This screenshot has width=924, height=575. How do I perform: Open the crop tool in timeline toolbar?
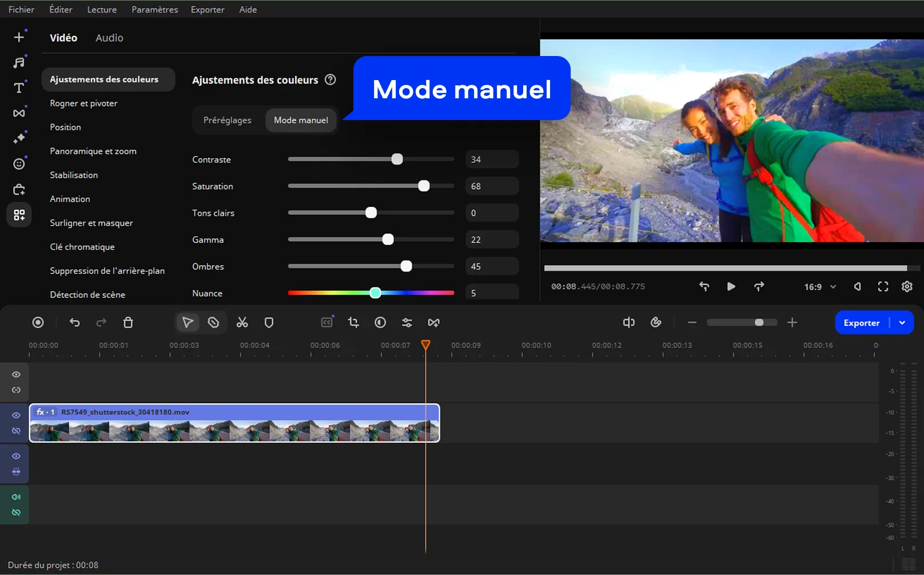[353, 322]
